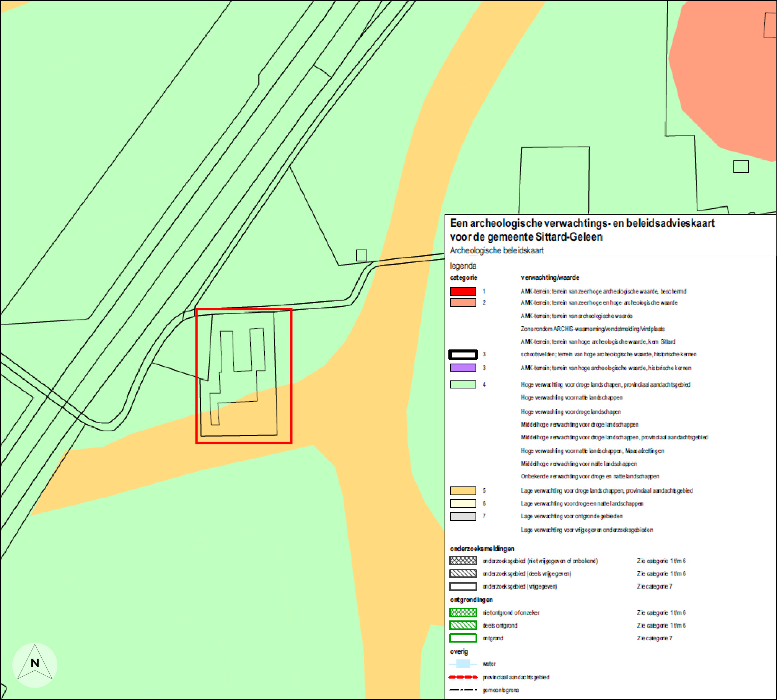Screen dimensions: 777x700
Task: Click the text 'Zone rondom ARCHIS-waarneming/vondstmelding/vindplaats'
Action: click(593, 328)
